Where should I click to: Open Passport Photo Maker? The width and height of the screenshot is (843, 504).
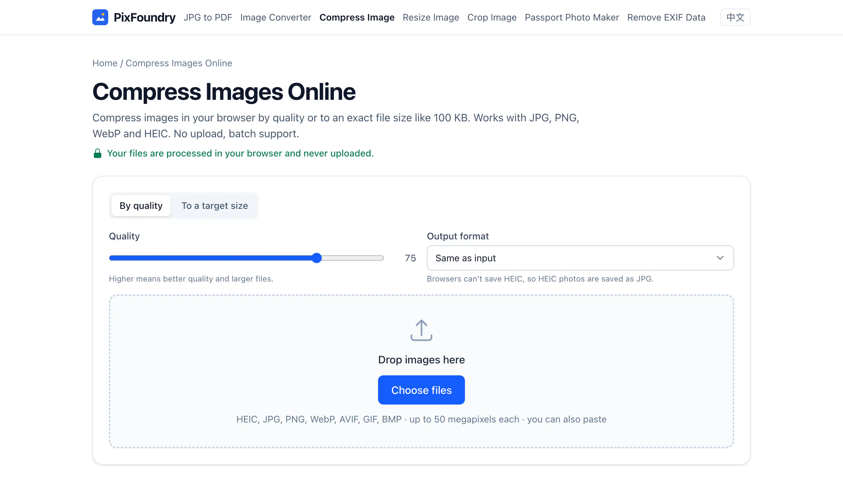tap(572, 17)
